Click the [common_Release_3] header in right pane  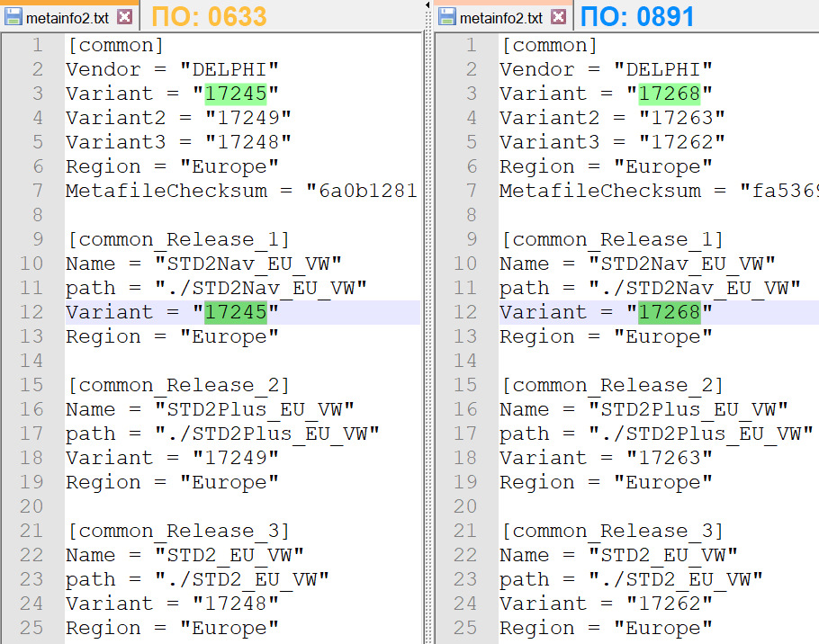(x=612, y=531)
